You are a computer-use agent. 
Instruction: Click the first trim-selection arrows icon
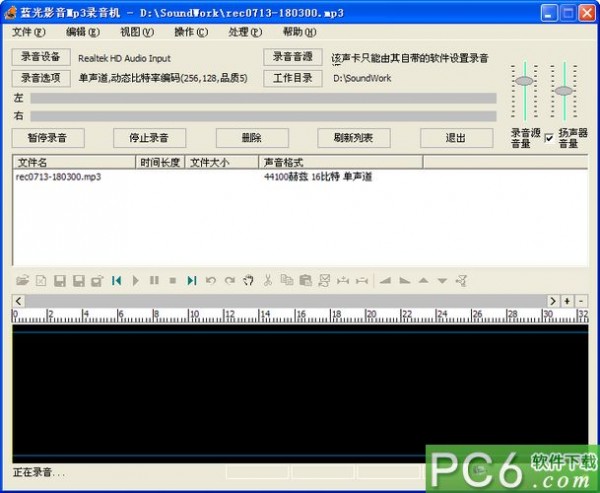(x=343, y=281)
